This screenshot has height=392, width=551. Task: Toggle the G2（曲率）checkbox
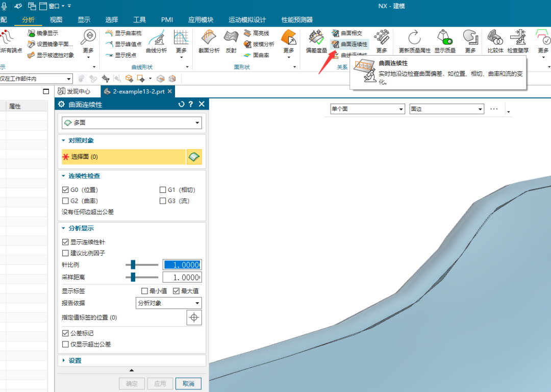(65, 201)
